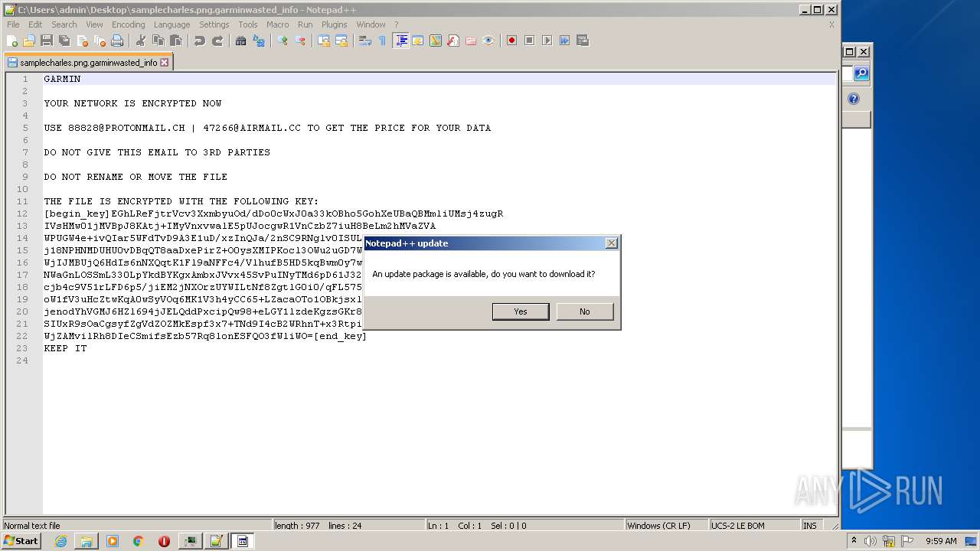Click the Synchronize Vertical Scrolling icon

[324, 41]
